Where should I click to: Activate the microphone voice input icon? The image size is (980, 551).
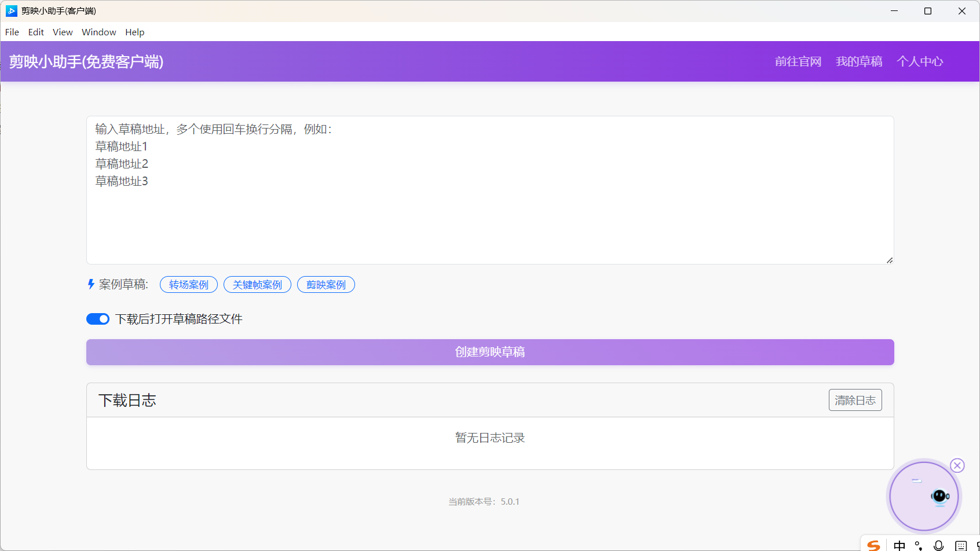click(x=939, y=545)
